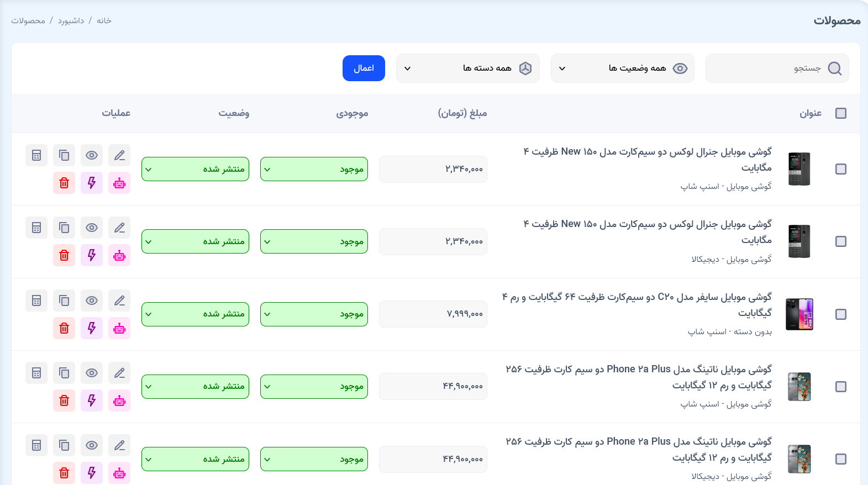
Task: Open the منتشر شده status dropdown in first row
Action: 195,169
